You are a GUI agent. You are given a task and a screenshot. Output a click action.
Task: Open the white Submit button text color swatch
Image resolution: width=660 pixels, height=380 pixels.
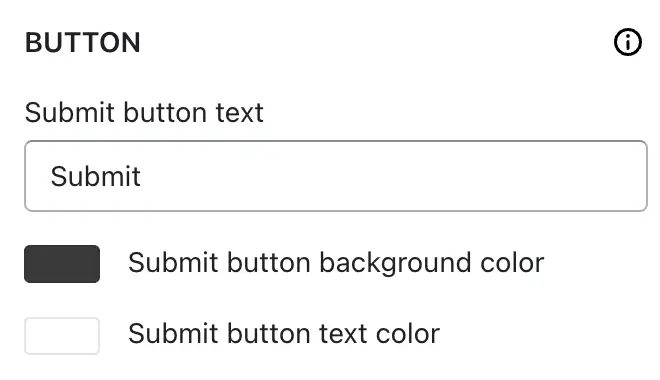coord(62,336)
